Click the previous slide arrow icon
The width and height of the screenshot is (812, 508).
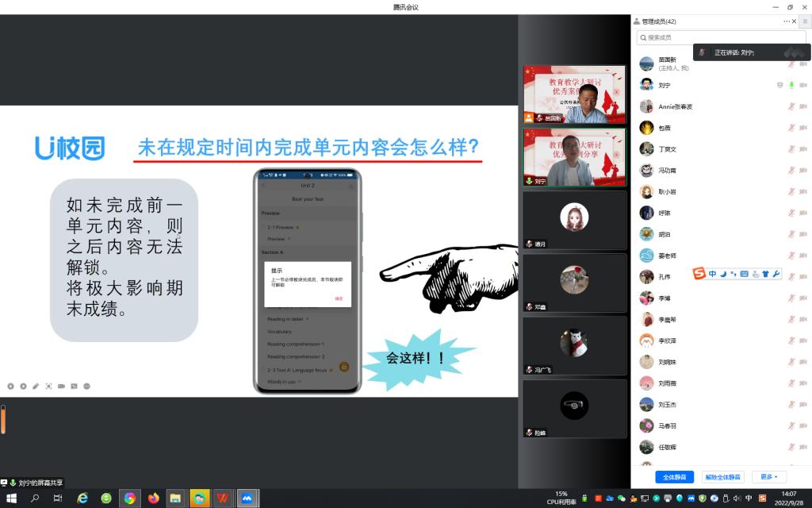[10, 387]
